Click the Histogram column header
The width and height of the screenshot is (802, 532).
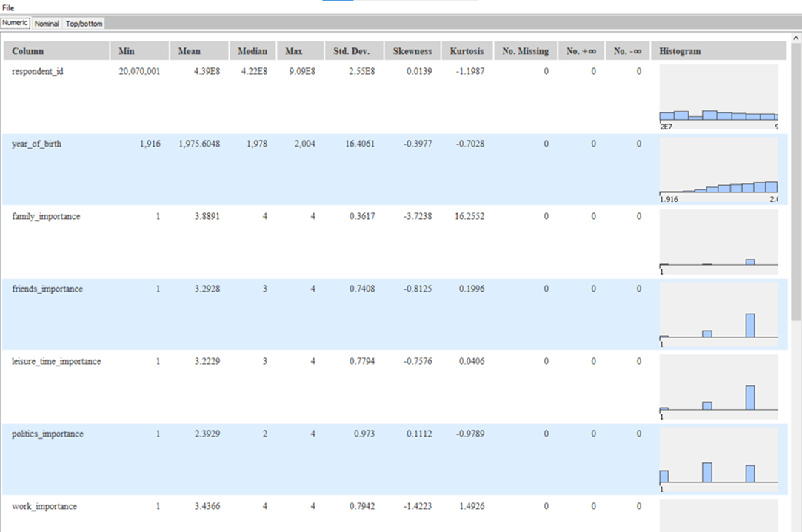click(x=718, y=51)
